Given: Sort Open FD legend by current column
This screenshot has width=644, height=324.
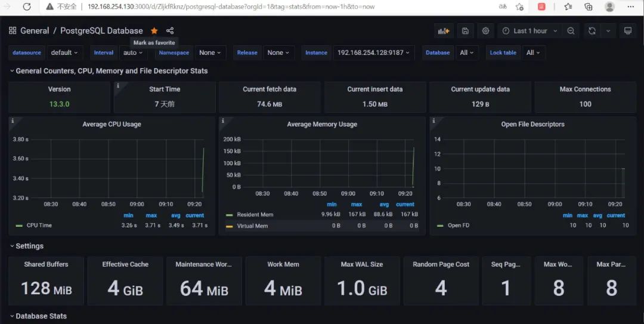Looking at the screenshot, I should tap(615, 215).
